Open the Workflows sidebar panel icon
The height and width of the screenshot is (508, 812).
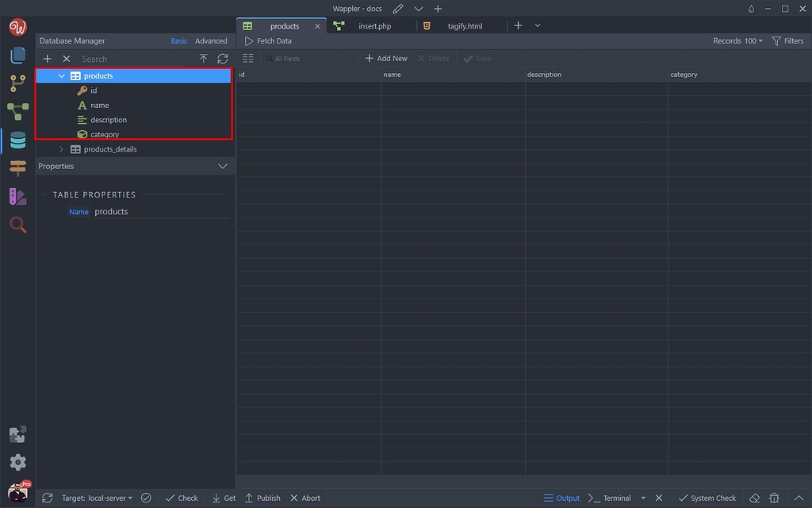(17, 111)
